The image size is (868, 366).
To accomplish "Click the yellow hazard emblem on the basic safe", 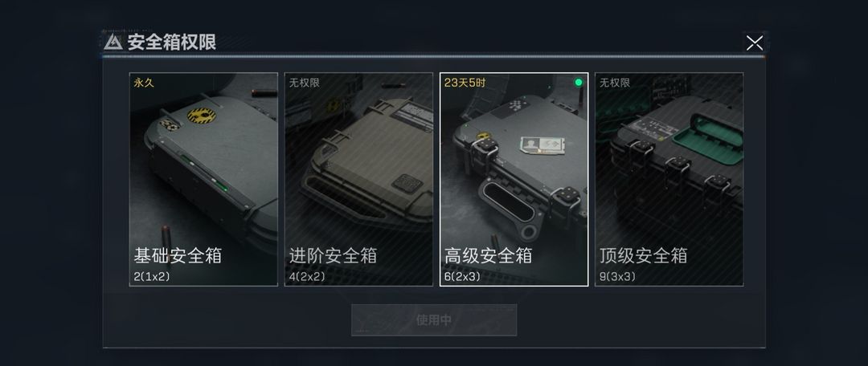I will tap(202, 115).
